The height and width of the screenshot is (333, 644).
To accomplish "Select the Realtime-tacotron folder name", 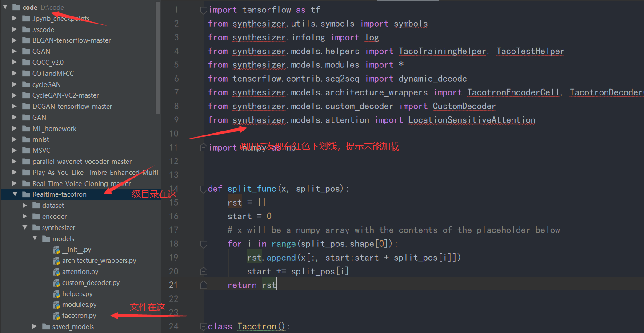I will [x=60, y=194].
